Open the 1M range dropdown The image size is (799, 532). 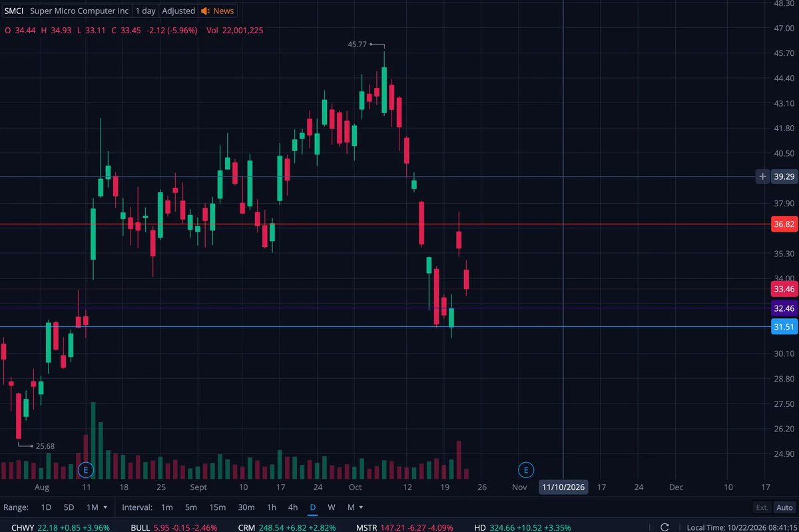coord(97,507)
